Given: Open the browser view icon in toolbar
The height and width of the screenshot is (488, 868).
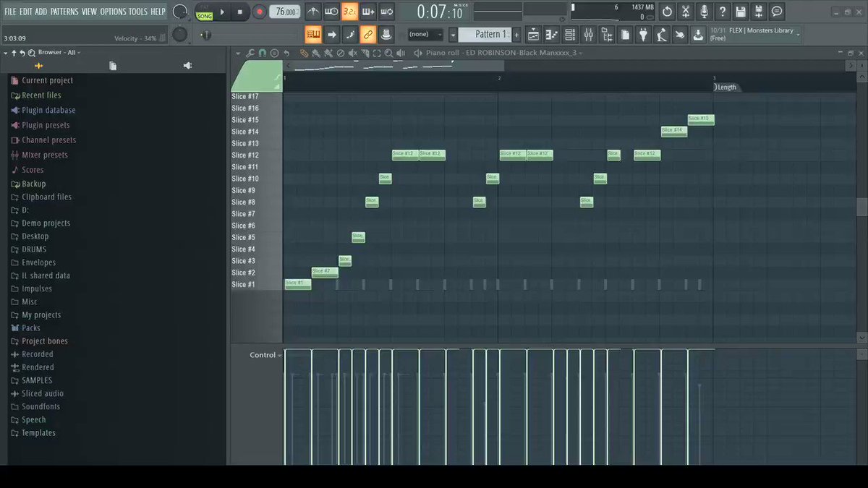Looking at the screenshot, I should 606,34.
